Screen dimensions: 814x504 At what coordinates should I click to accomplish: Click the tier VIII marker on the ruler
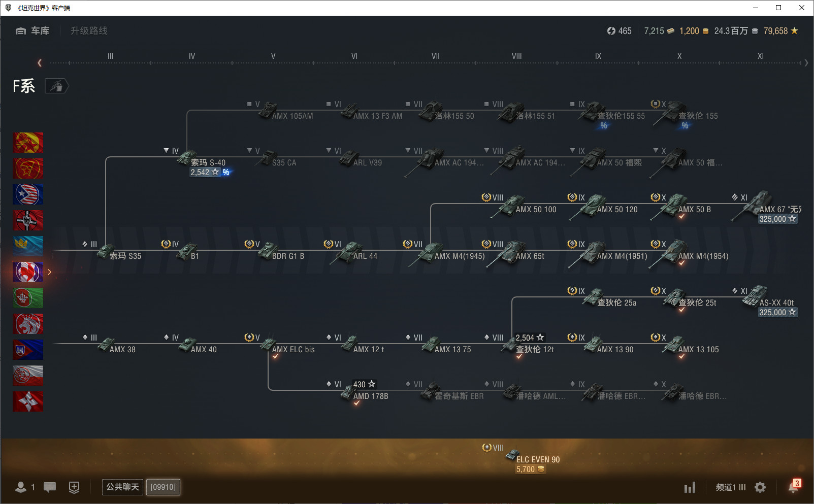tap(517, 56)
